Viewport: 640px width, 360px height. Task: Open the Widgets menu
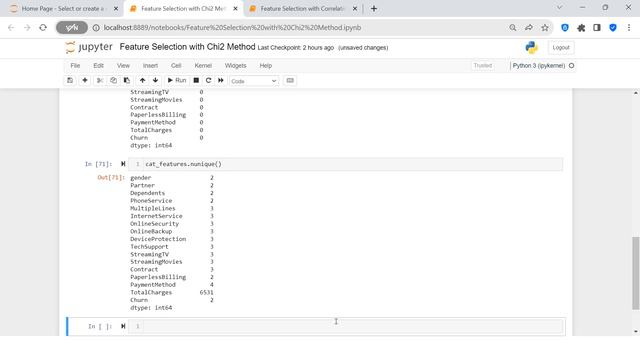coord(236,66)
